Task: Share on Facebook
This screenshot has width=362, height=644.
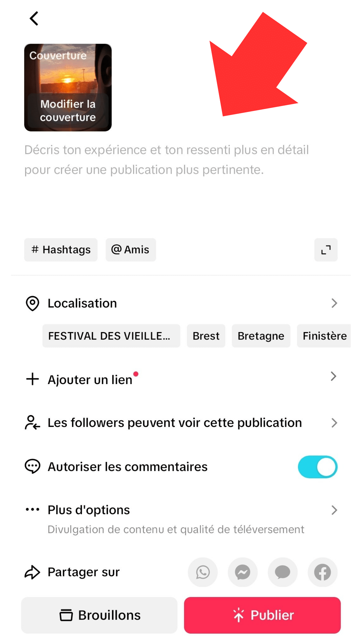Action: [322, 572]
